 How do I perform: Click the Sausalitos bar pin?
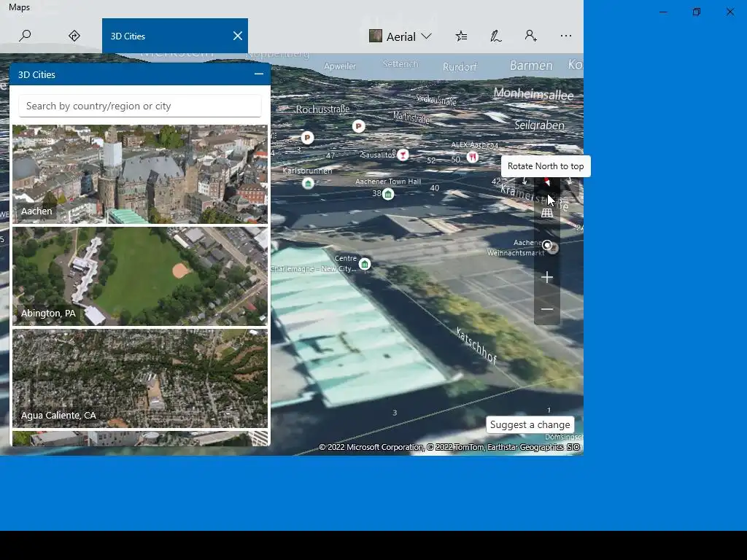[x=403, y=155]
